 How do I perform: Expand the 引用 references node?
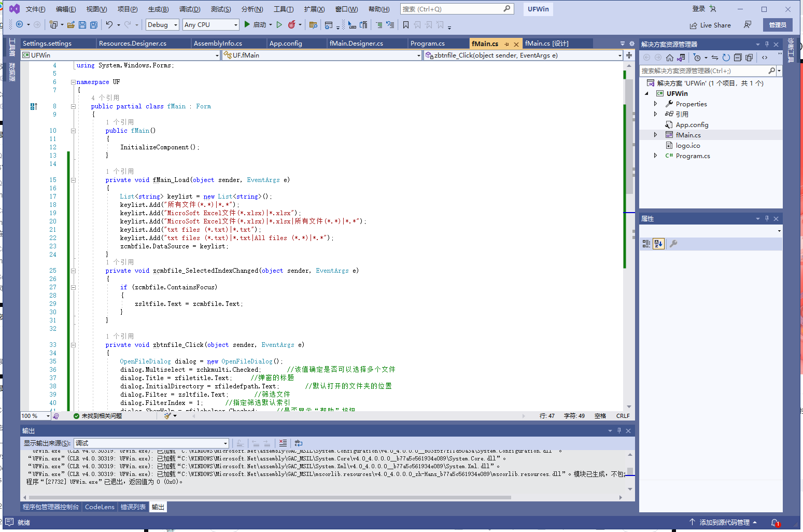tap(655, 114)
